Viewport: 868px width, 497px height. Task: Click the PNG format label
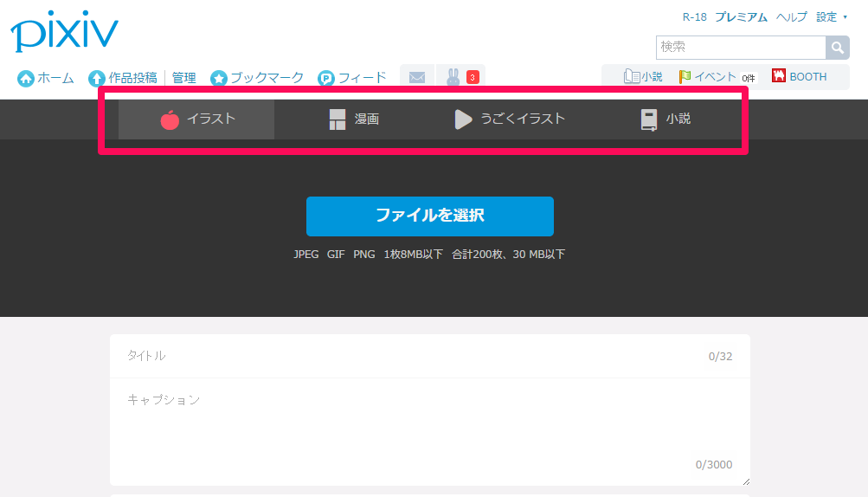click(364, 255)
